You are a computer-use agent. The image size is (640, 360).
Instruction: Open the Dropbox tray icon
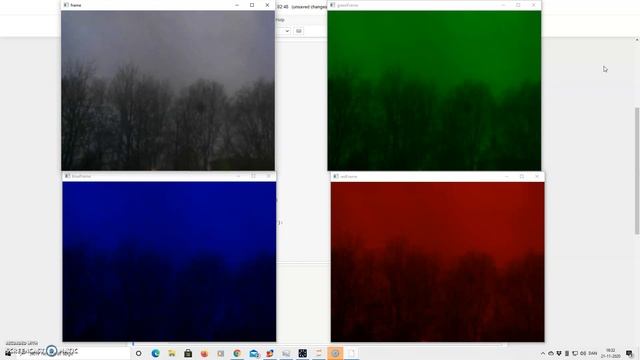559,353
